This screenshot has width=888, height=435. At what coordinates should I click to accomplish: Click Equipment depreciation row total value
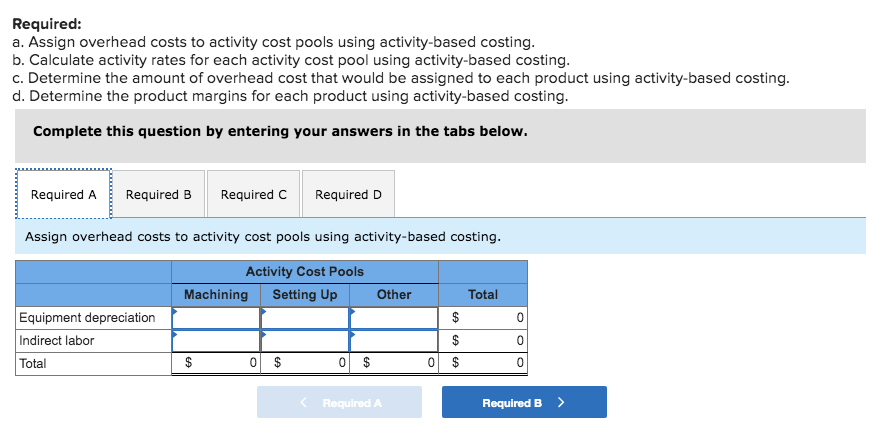[x=483, y=318]
